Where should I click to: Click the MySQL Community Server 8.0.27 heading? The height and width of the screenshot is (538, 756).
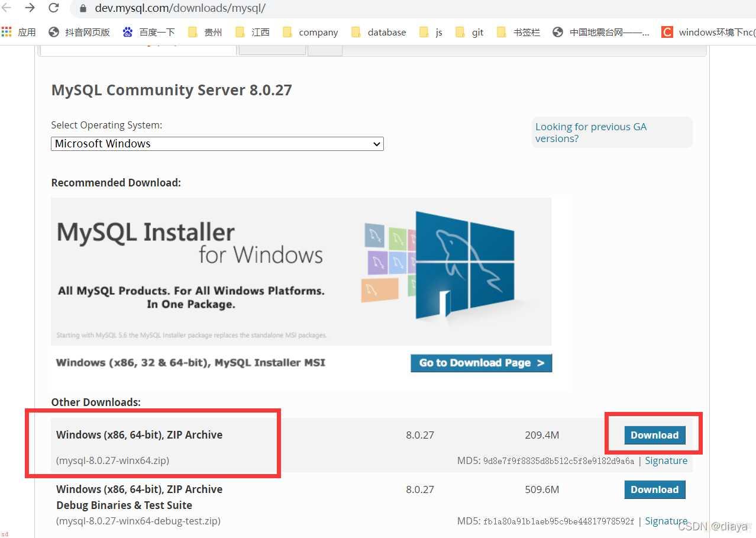point(172,90)
